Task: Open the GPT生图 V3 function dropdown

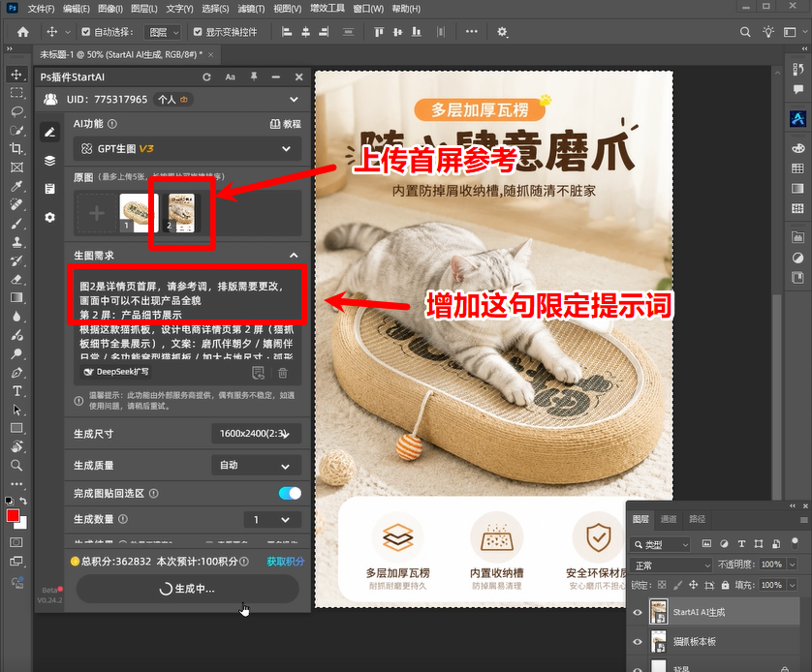Action: click(x=187, y=149)
